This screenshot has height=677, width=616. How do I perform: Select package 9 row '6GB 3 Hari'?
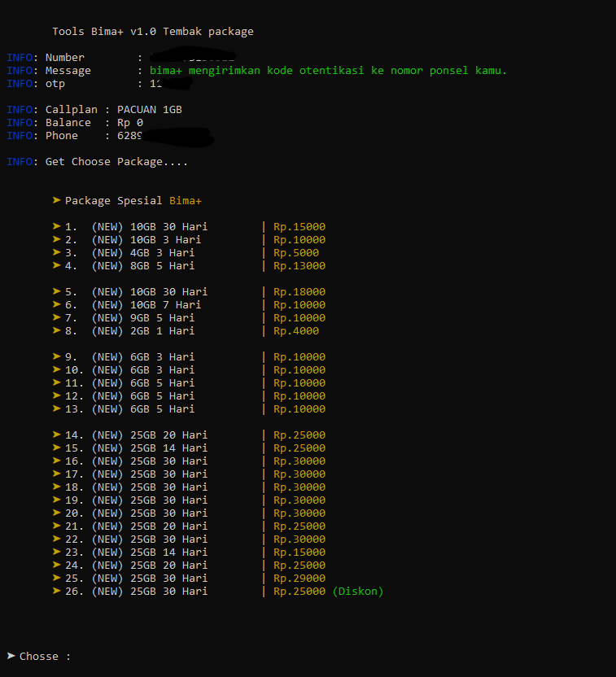pyautogui.click(x=189, y=357)
